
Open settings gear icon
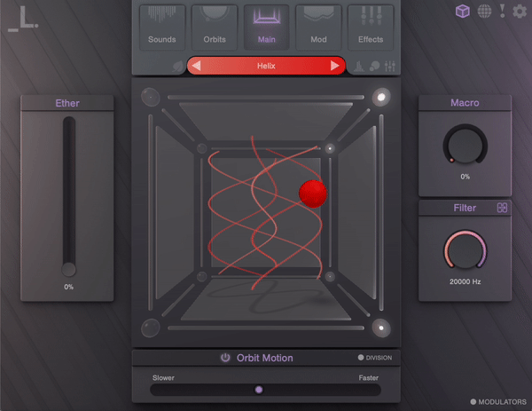pyautogui.click(x=520, y=12)
